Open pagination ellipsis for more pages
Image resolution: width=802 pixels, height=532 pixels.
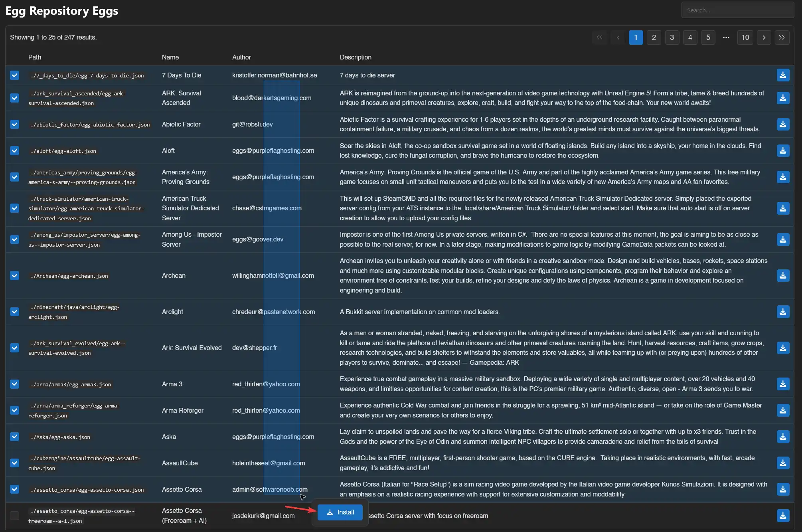(x=726, y=38)
